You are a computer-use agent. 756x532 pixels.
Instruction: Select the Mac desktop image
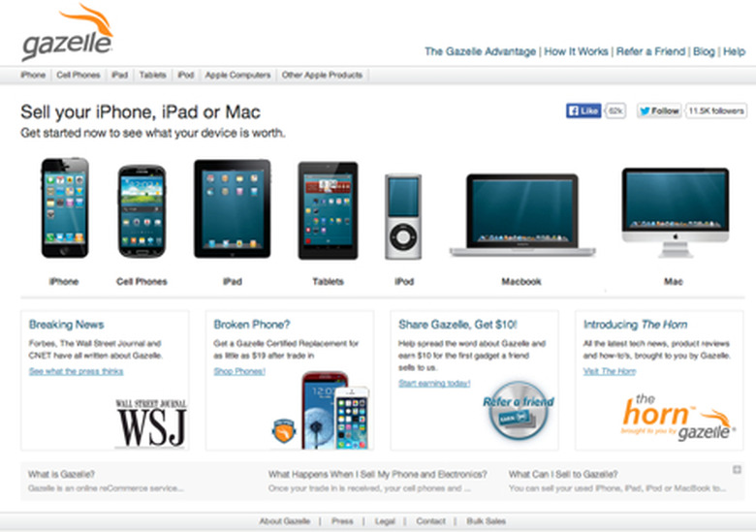click(675, 212)
